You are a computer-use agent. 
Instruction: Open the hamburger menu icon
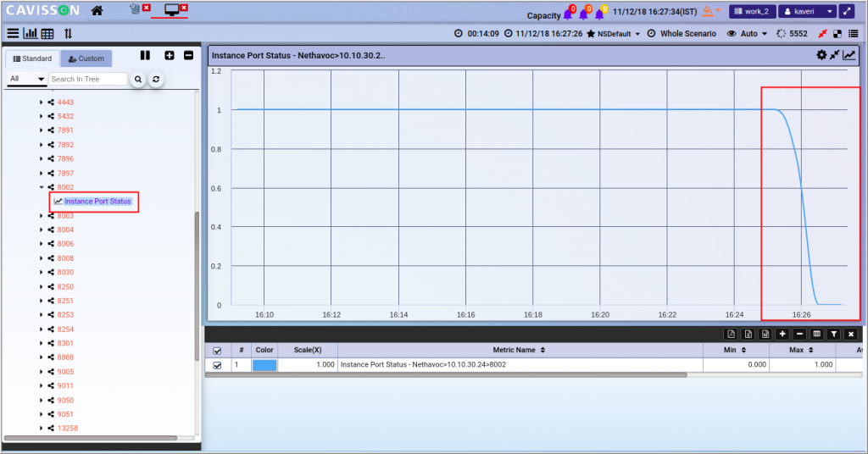pyautogui.click(x=13, y=33)
